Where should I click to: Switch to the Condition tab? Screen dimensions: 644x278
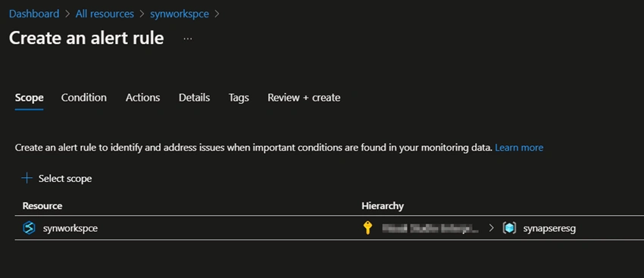(x=84, y=98)
